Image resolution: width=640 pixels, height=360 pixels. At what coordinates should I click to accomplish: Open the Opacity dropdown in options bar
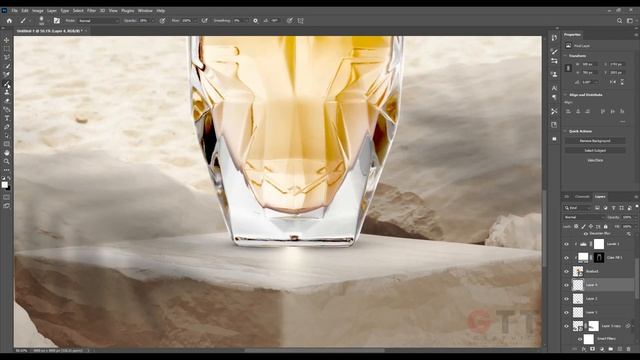coord(153,20)
